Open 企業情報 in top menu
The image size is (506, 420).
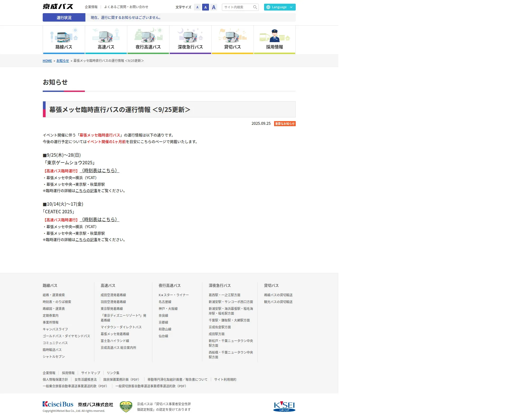click(91, 7)
